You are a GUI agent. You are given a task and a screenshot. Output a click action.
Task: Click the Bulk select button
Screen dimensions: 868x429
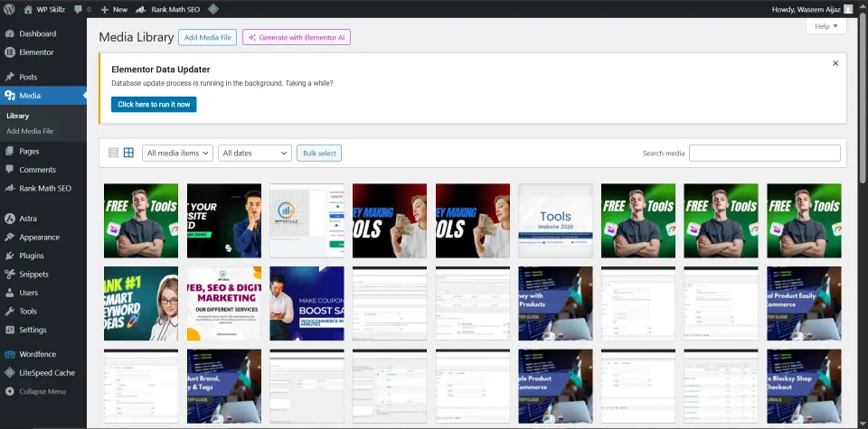point(319,154)
